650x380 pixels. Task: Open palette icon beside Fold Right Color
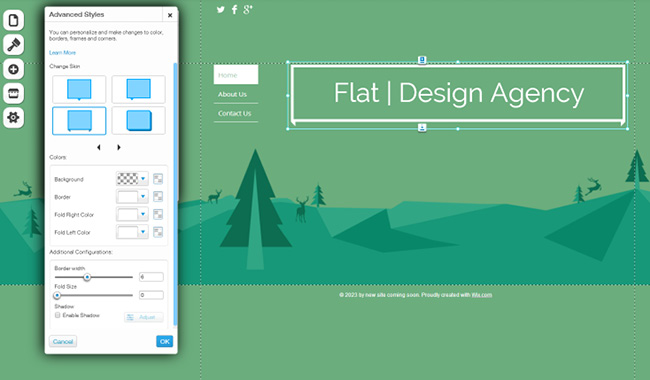click(x=158, y=214)
